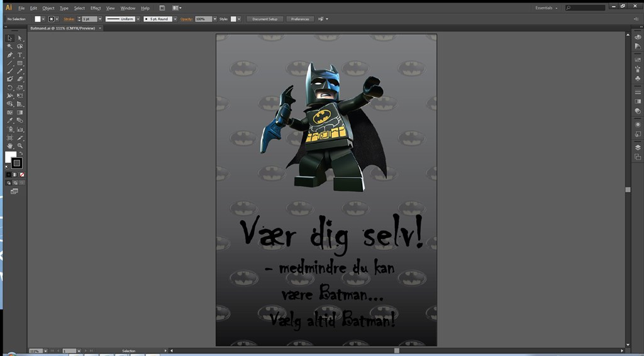Open the Graphic Styles panel
The image size is (644, 356).
[638, 134]
